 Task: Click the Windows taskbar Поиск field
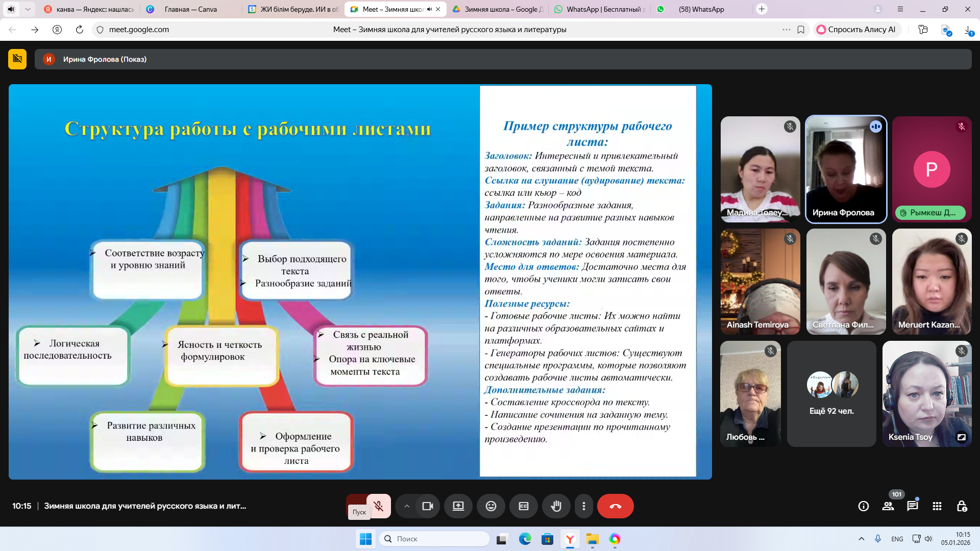pyautogui.click(x=434, y=539)
